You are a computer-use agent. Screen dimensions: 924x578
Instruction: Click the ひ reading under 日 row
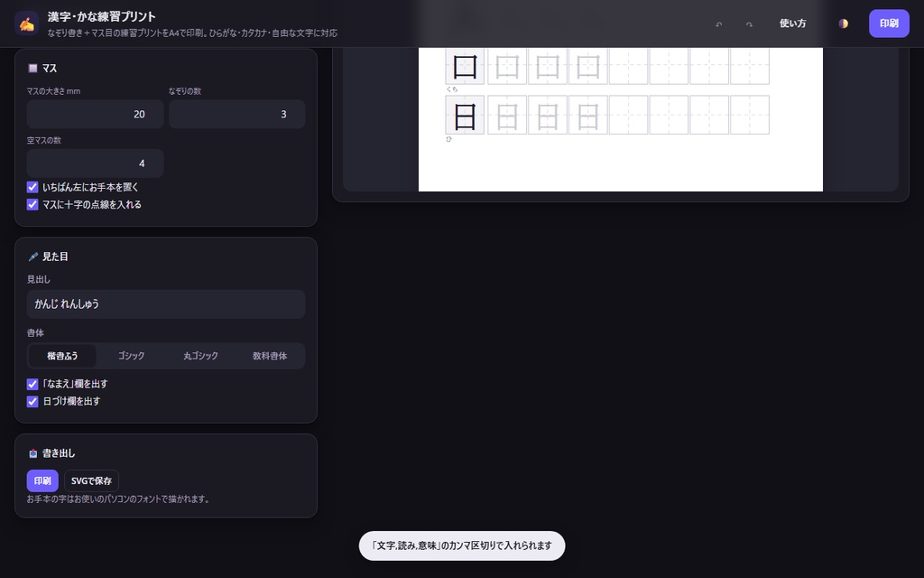coord(449,139)
